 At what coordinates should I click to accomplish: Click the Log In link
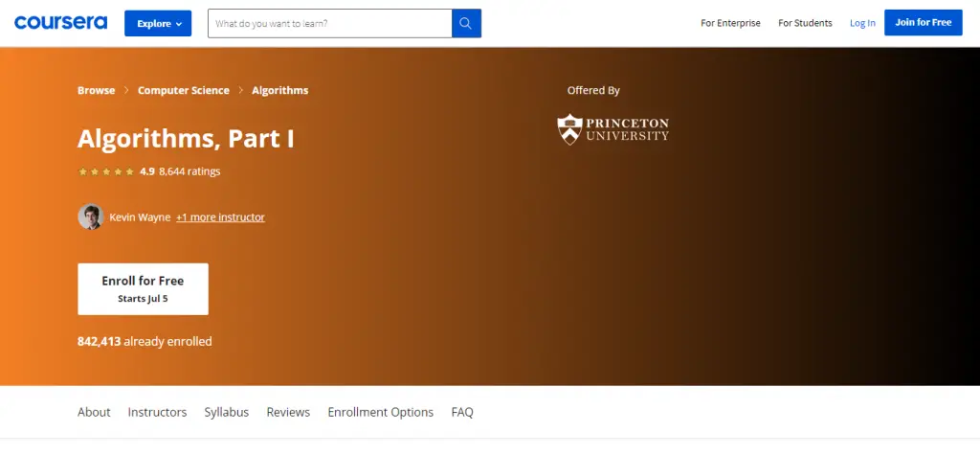tap(862, 23)
